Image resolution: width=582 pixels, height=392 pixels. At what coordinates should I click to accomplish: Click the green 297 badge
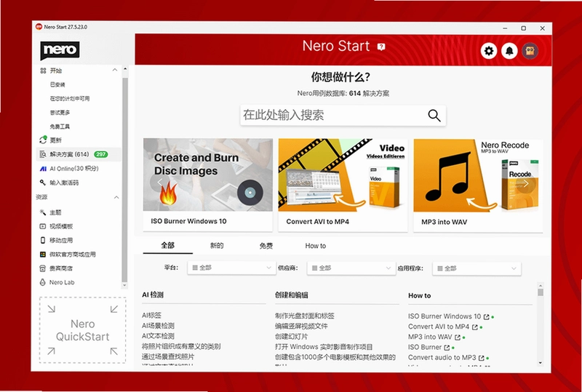coord(100,154)
